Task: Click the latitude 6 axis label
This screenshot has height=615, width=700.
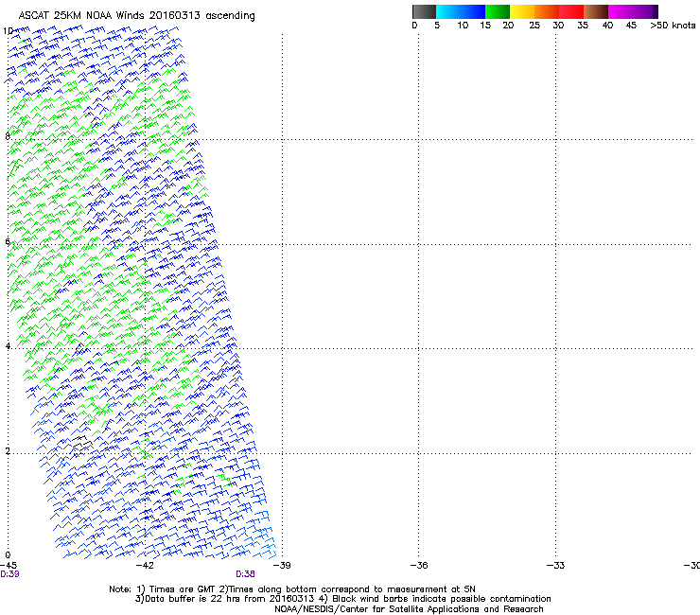Action: (x=8, y=241)
